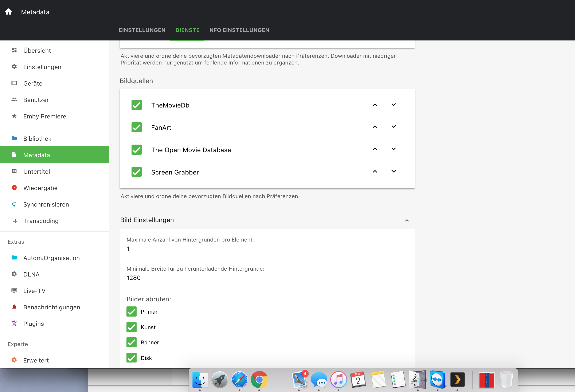Open the Live-TV section
The image size is (575, 392).
[x=54, y=291]
